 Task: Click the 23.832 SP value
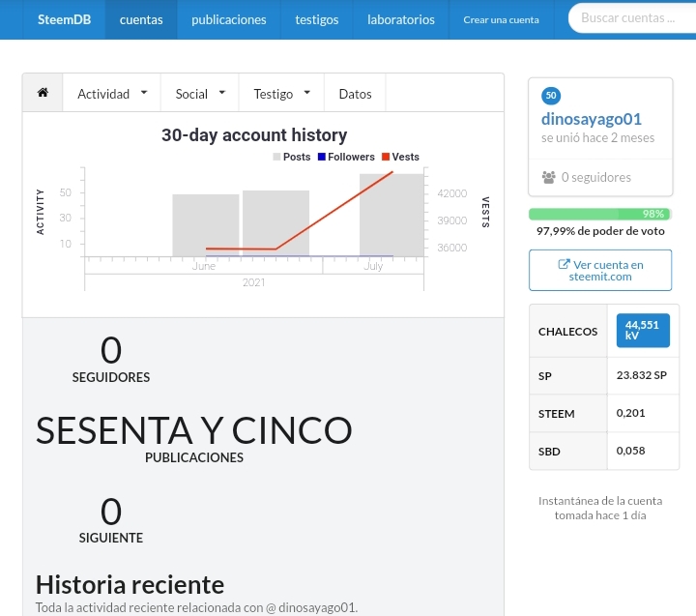(x=642, y=375)
